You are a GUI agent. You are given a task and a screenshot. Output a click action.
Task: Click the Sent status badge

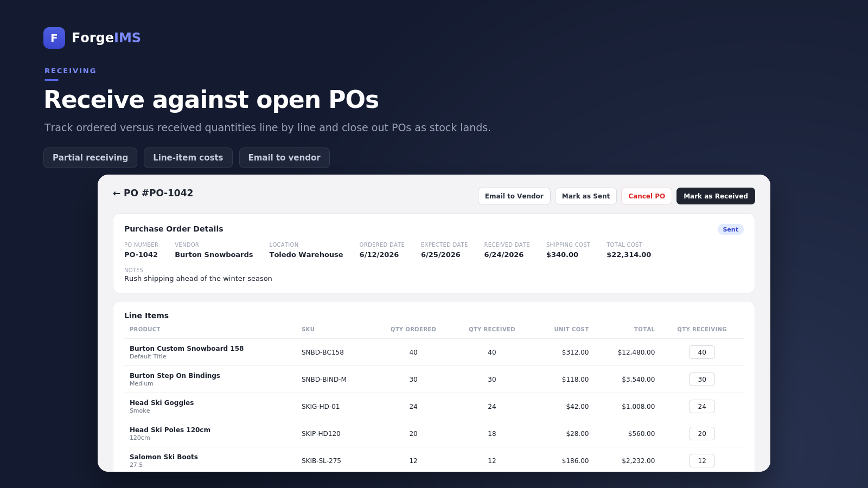(730, 229)
